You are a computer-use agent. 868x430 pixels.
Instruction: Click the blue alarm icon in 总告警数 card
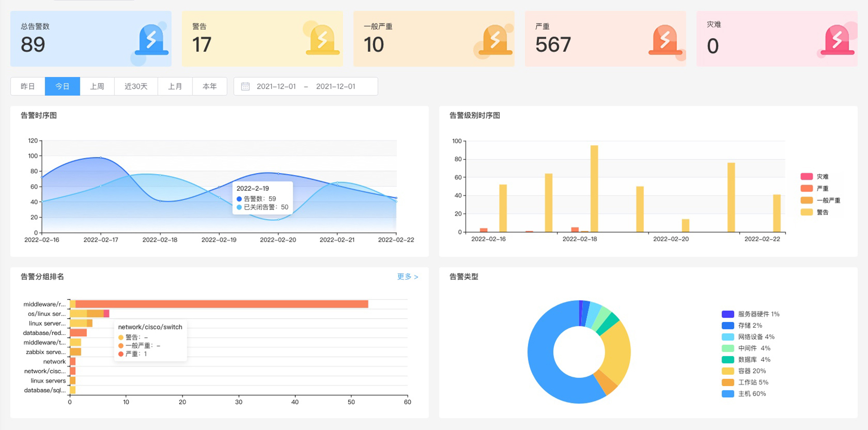pyautogui.click(x=151, y=40)
